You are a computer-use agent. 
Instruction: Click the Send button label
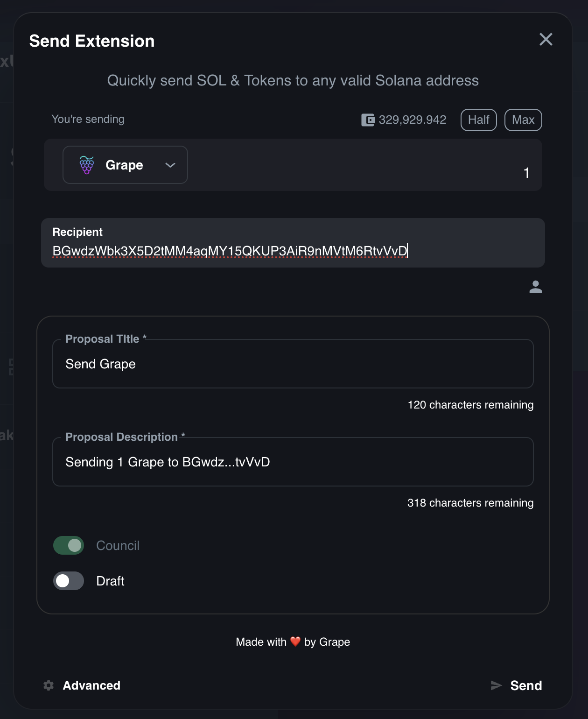[x=526, y=685]
